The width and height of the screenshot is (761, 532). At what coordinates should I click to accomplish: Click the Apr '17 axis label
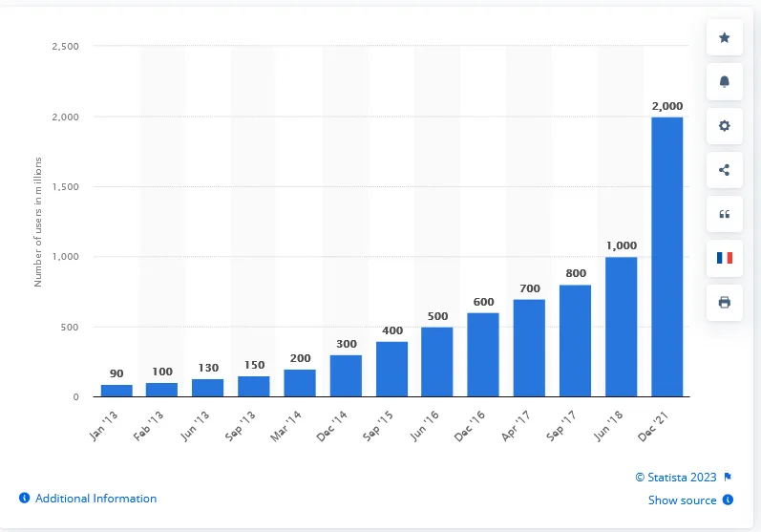(x=515, y=426)
